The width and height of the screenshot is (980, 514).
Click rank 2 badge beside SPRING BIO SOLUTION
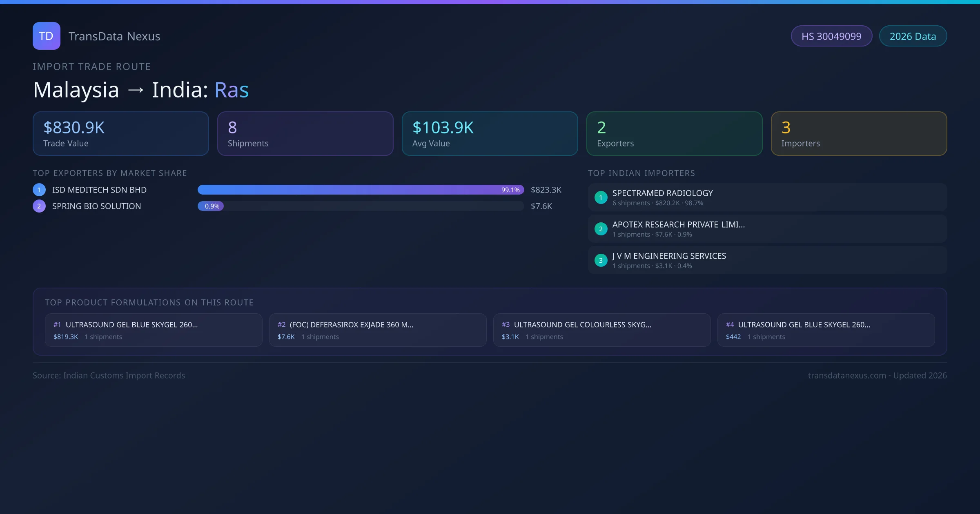pyautogui.click(x=39, y=206)
